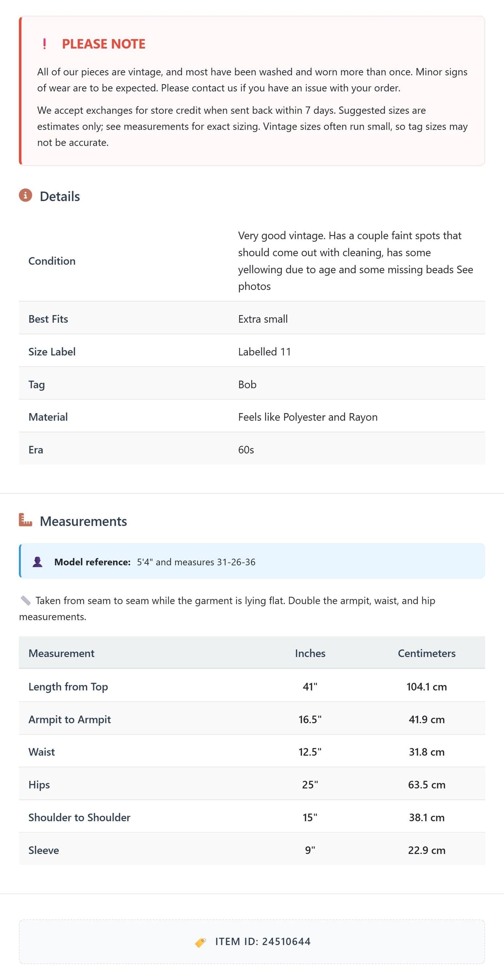The width and height of the screenshot is (504, 980).
Task: Click the model reference person icon
Action: pos(37,562)
